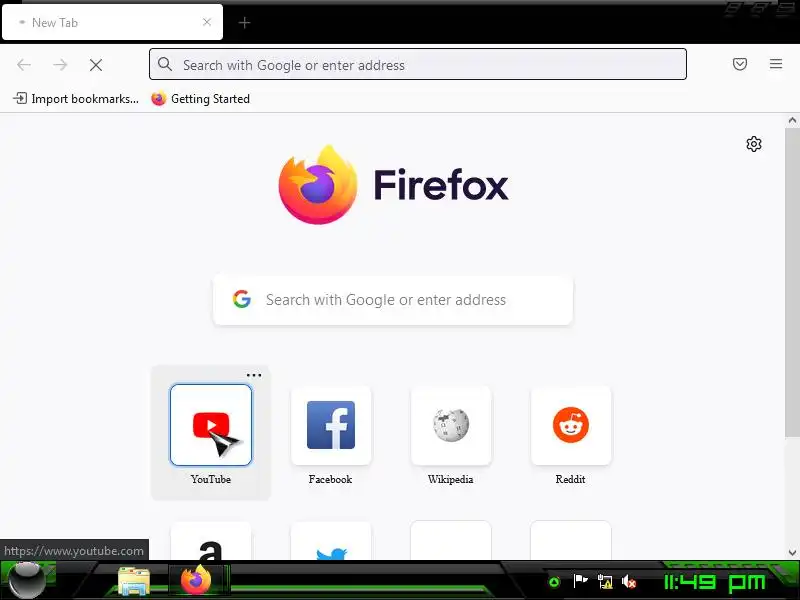Open a new tab with plus button
The height and width of the screenshot is (600, 800).
(244, 22)
